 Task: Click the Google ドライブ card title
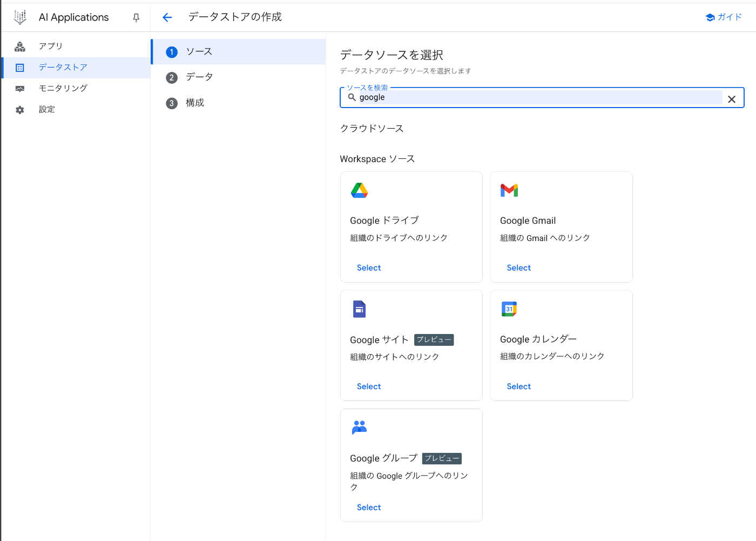[x=384, y=221]
